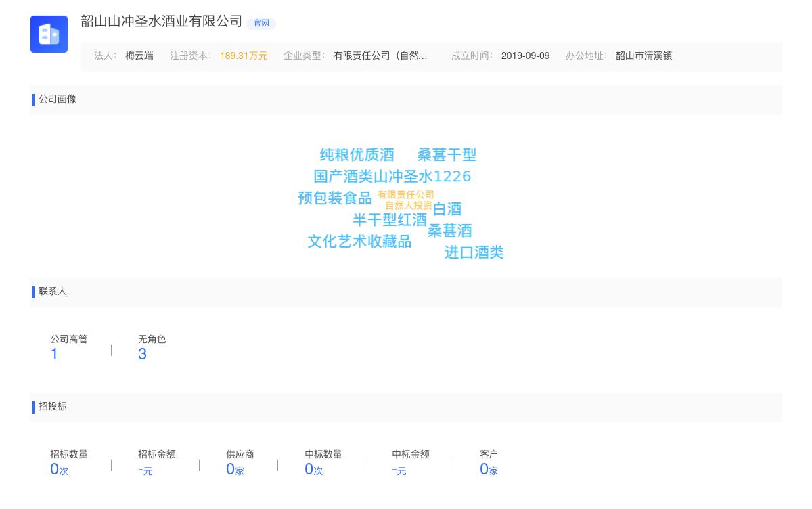812x509 pixels.
Task: Select the 桑葚干型 keyword tag
Action: coord(447,155)
